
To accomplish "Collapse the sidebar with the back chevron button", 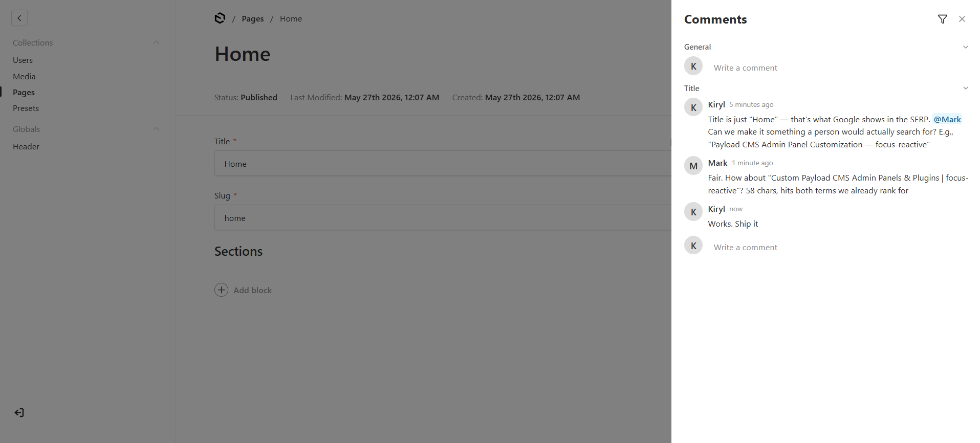I will pos(19,18).
